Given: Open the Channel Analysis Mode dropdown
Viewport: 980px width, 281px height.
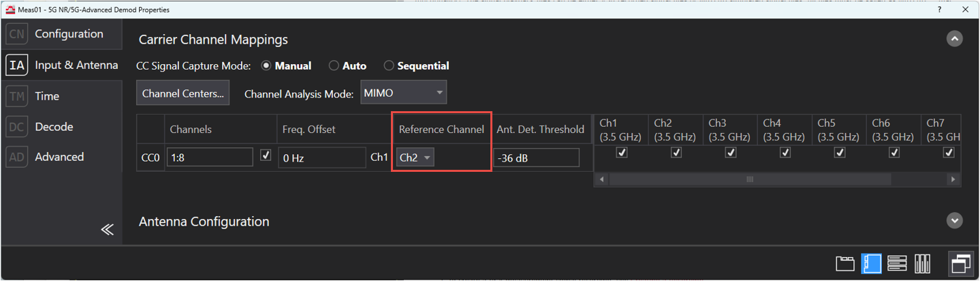Looking at the screenshot, I should (x=402, y=93).
